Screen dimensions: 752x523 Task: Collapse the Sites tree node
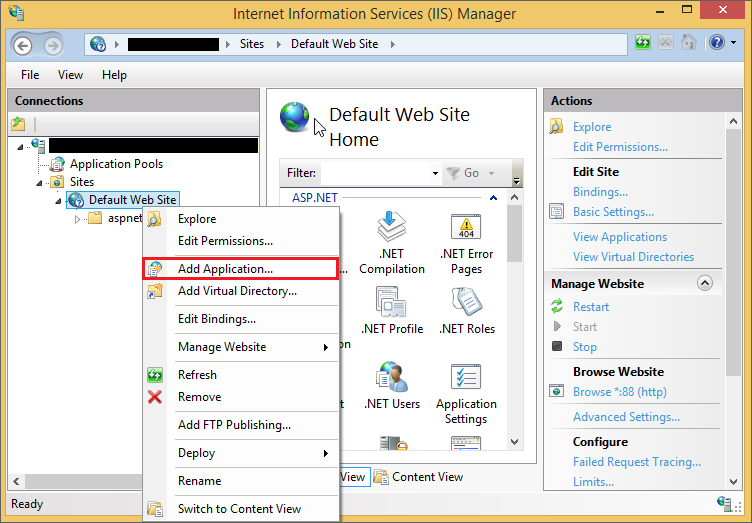click(39, 183)
